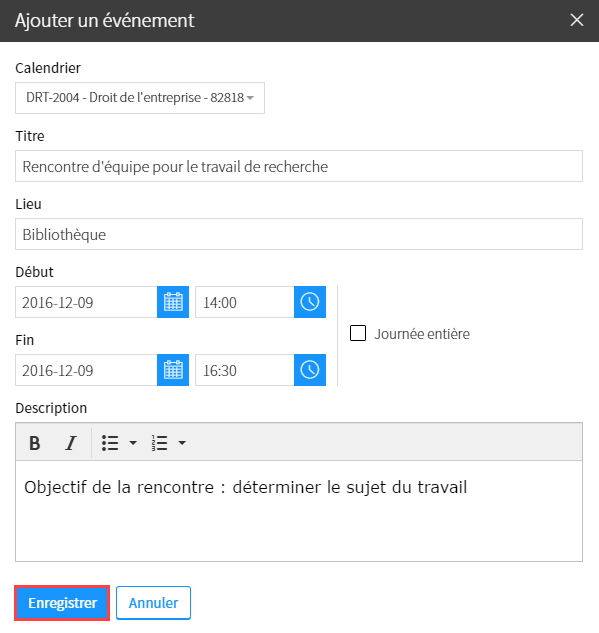
Task: Open the start time clock picker
Action: [310, 302]
